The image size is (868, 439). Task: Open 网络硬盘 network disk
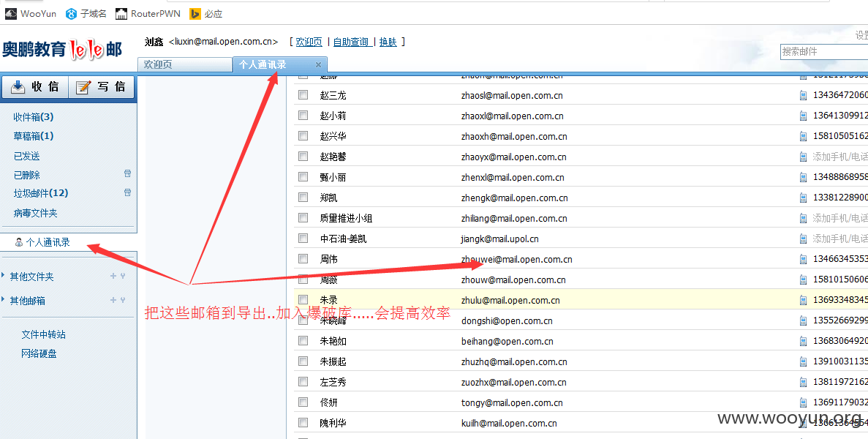point(39,353)
